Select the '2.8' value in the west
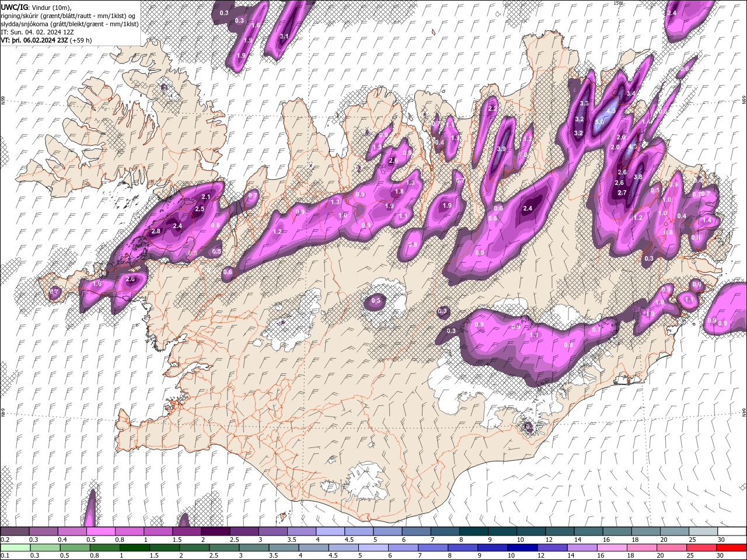Screen dimensions: 747x560 [156, 231]
